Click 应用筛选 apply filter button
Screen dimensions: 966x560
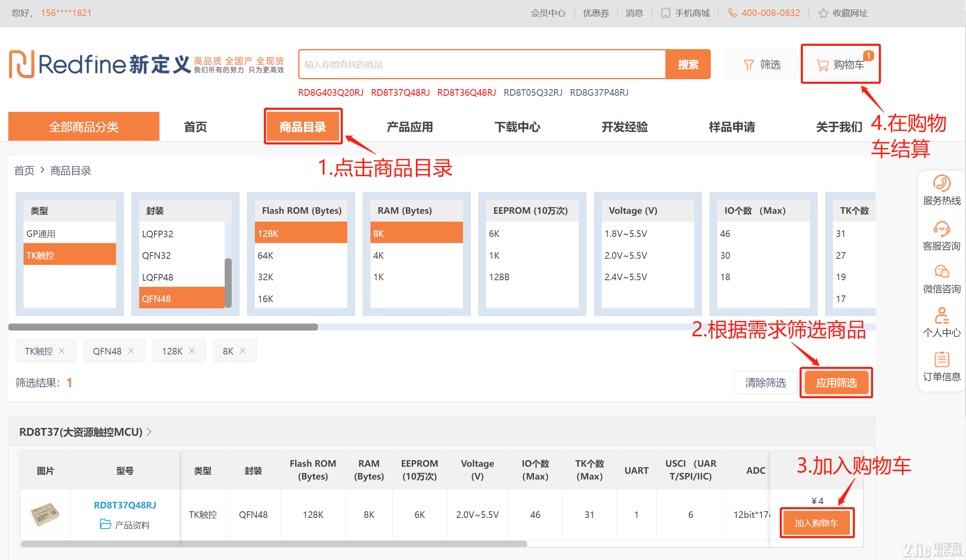[836, 383]
